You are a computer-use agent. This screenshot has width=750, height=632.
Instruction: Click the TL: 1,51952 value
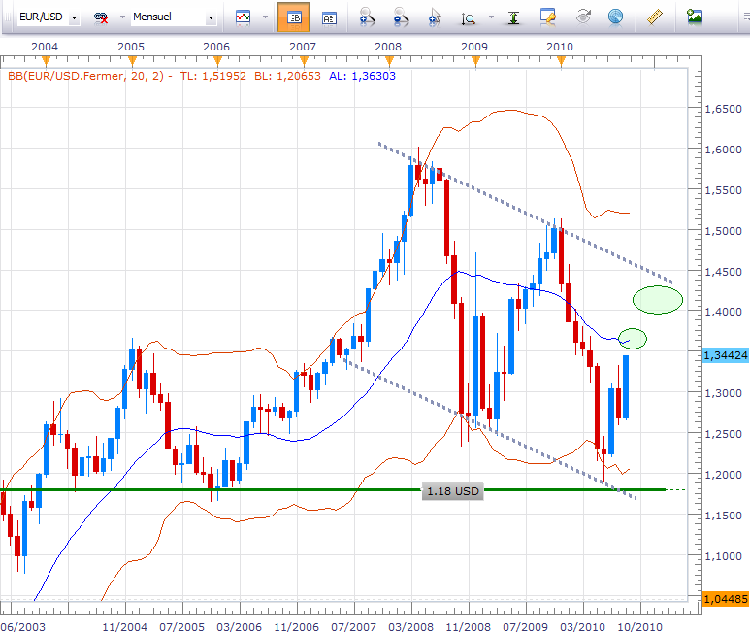point(212,76)
